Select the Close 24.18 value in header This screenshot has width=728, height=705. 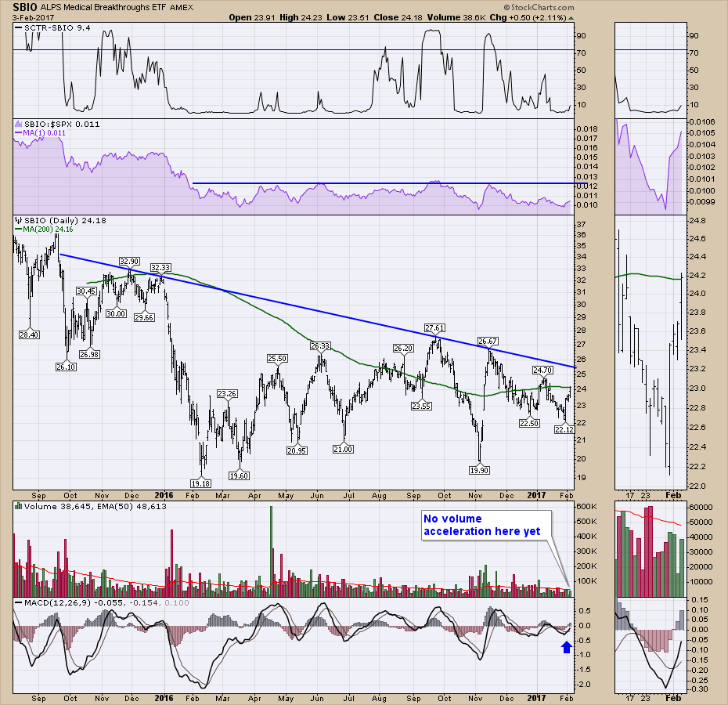tap(398, 18)
